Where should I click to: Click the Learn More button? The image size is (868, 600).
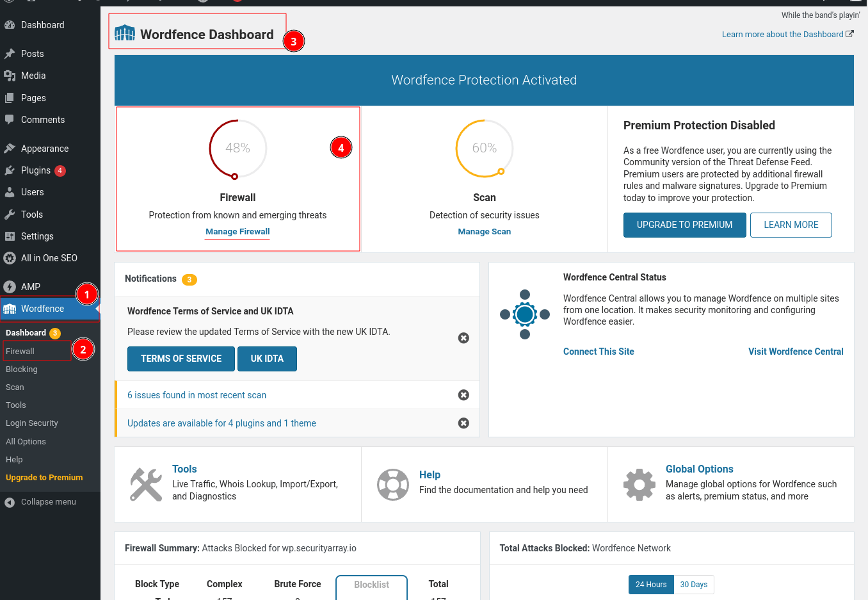tap(791, 225)
